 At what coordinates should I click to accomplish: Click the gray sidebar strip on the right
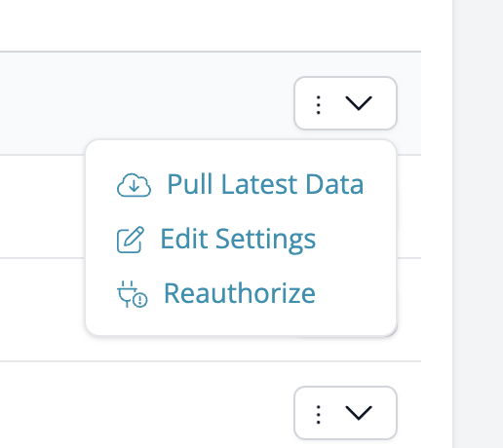478,224
